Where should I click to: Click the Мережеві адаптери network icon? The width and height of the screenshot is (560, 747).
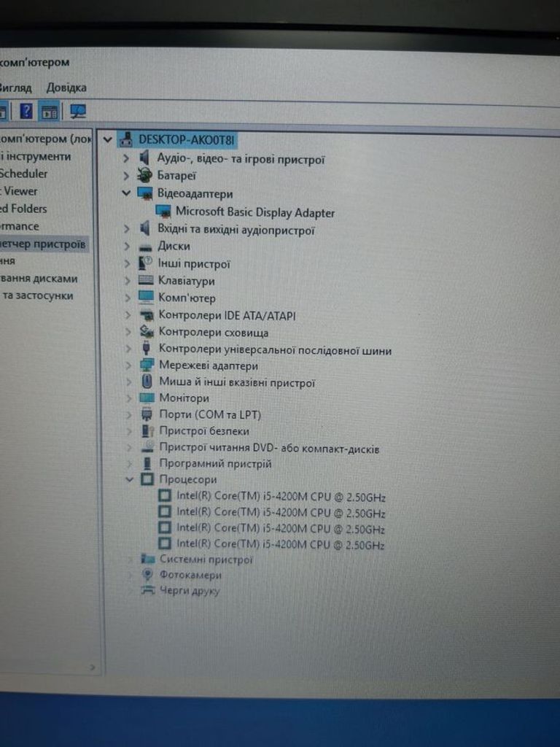pyautogui.click(x=147, y=365)
